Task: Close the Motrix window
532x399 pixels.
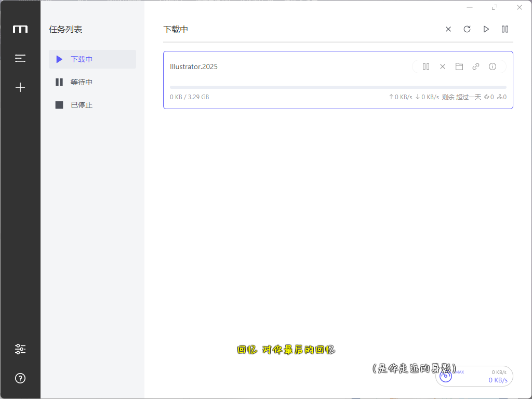Action: 520,7
